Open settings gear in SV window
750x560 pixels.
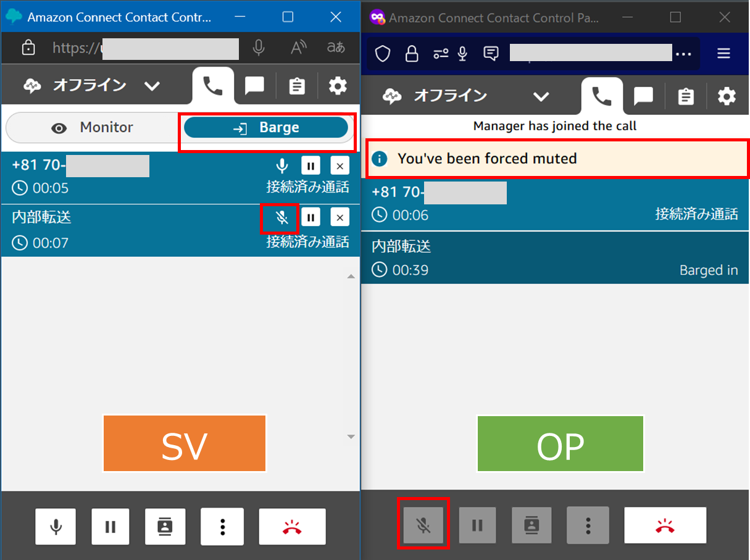coord(338,86)
